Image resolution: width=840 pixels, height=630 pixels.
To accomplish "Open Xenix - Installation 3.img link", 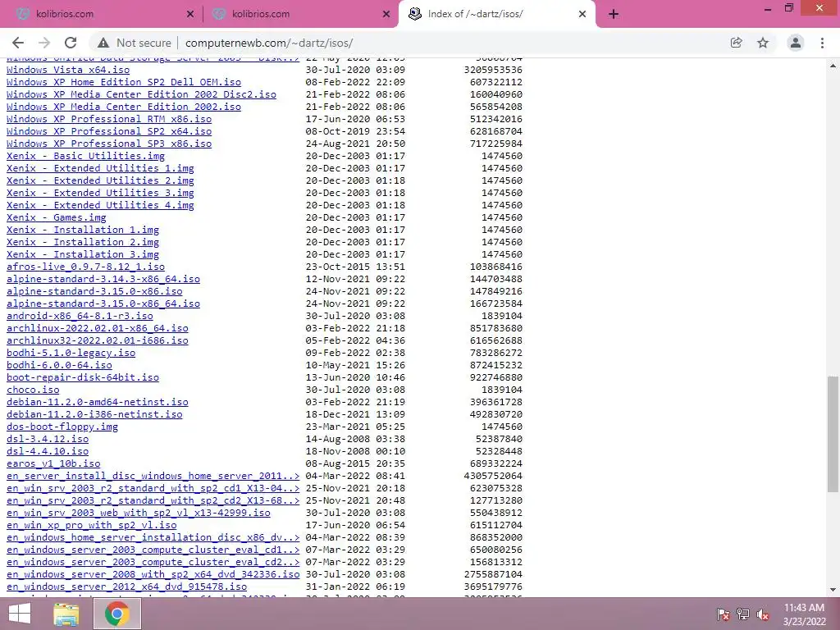I will click(83, 254).
